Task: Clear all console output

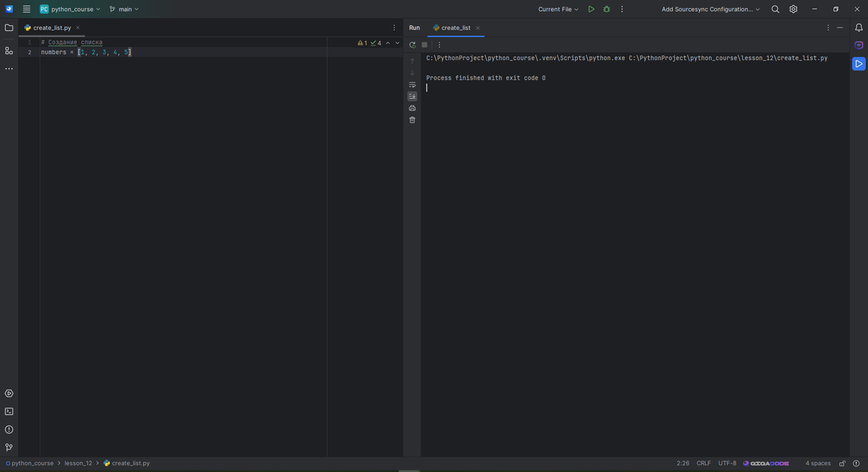Action: pos(412,119)
